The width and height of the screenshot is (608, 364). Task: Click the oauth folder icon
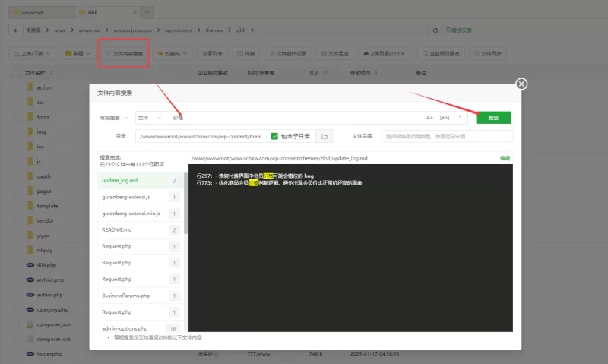click(x=30, y=176)
